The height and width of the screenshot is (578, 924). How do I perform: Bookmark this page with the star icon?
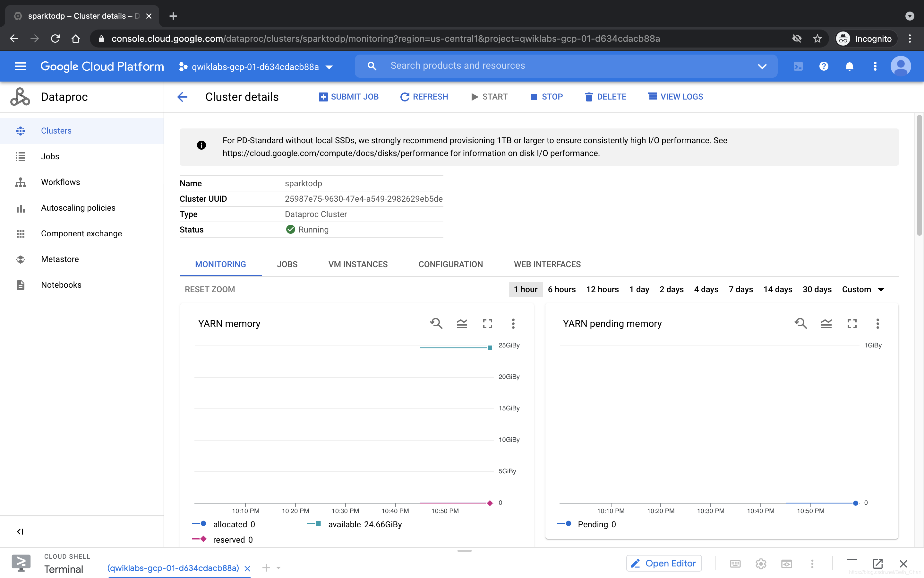[x=817, y=39]
